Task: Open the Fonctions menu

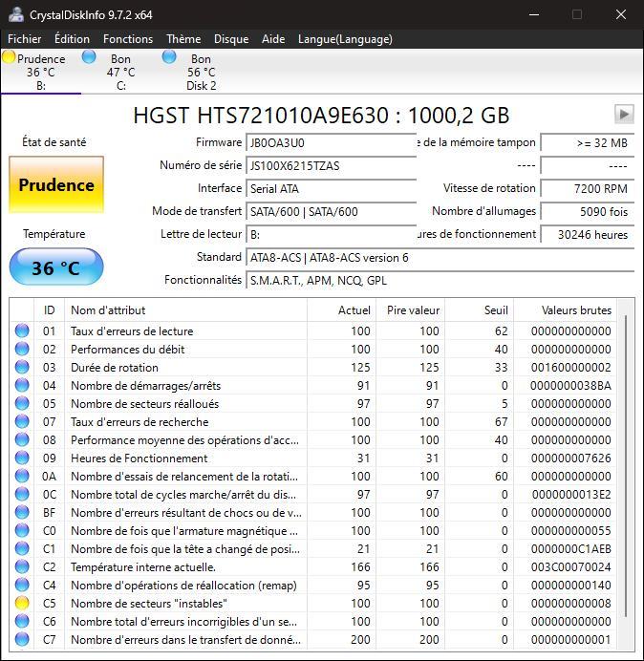Action: coord(128,39)
